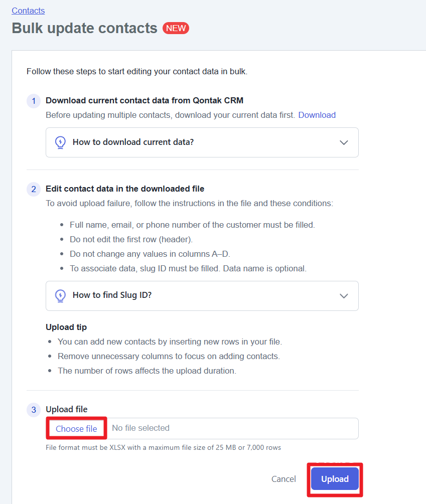Click the 'Bulk update contacts' page heading
Screen dimensions: 426x504
click(x=85, y=28)
